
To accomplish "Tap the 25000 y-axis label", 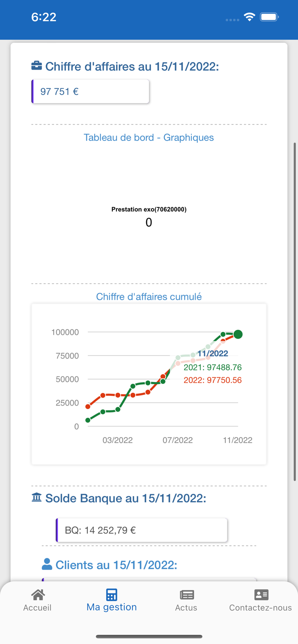I will pos(68,403).
